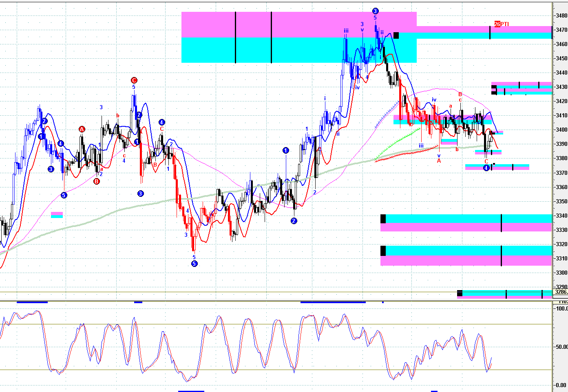Click the 3400 price level label
The image size is (568, 392).
tap(561, 130)
